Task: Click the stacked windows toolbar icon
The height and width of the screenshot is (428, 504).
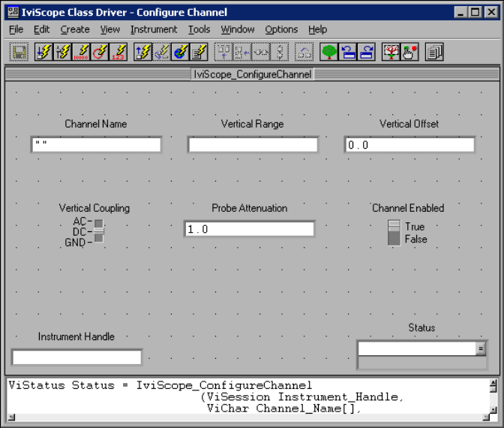Action: click(x=434, y=52)
